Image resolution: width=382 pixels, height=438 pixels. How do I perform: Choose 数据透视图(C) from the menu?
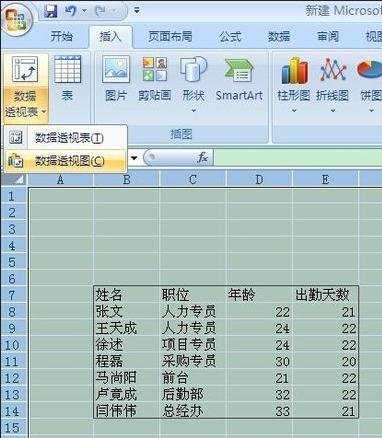(65, 161)
